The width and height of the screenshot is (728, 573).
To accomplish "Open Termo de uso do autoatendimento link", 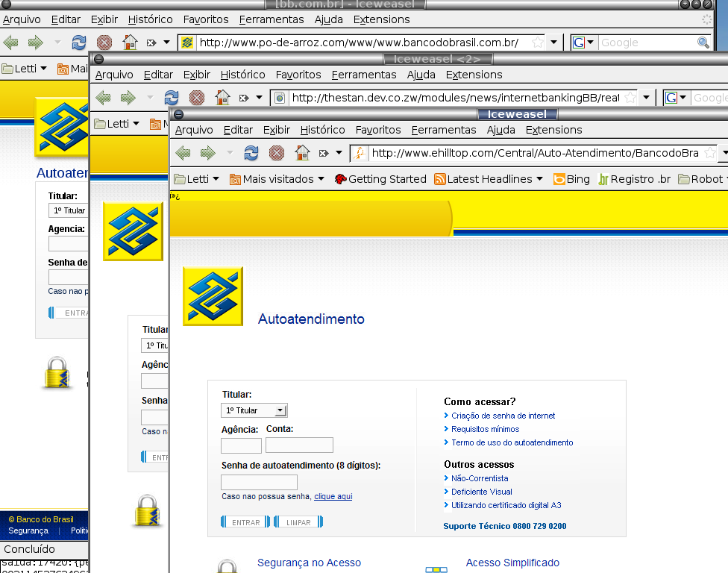I will (x=512, y=442).
